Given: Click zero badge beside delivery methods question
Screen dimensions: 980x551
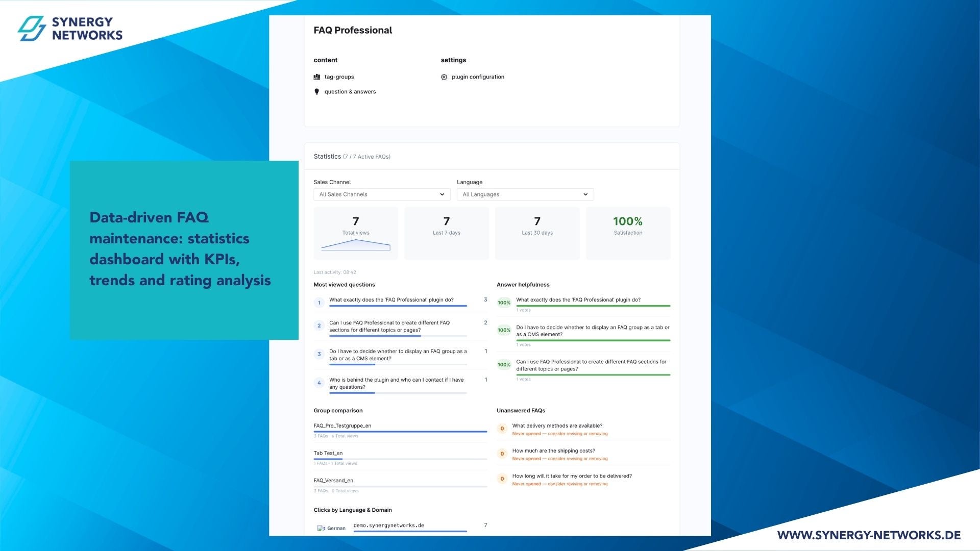Looking at the screenshot, I should click(502, 429).
